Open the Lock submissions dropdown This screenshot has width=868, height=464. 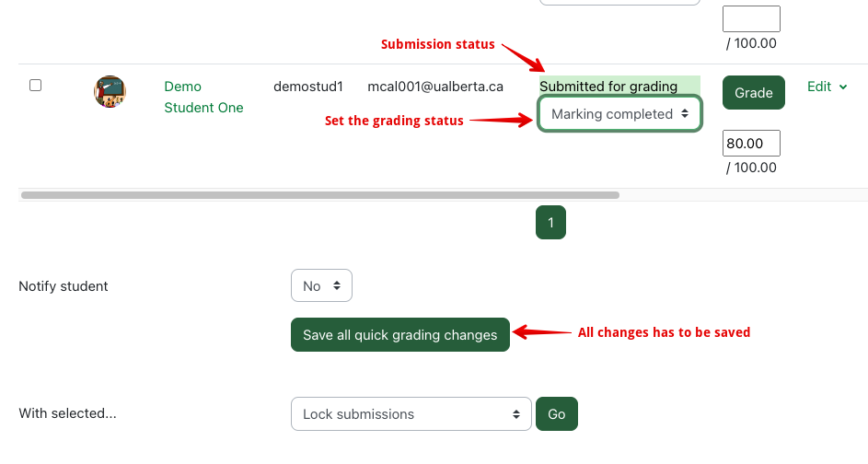click(411, 414)
